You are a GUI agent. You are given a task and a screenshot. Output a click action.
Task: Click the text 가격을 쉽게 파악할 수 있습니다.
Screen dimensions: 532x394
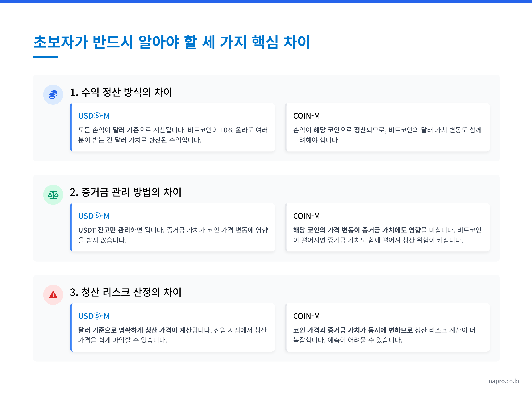(123, 340)
